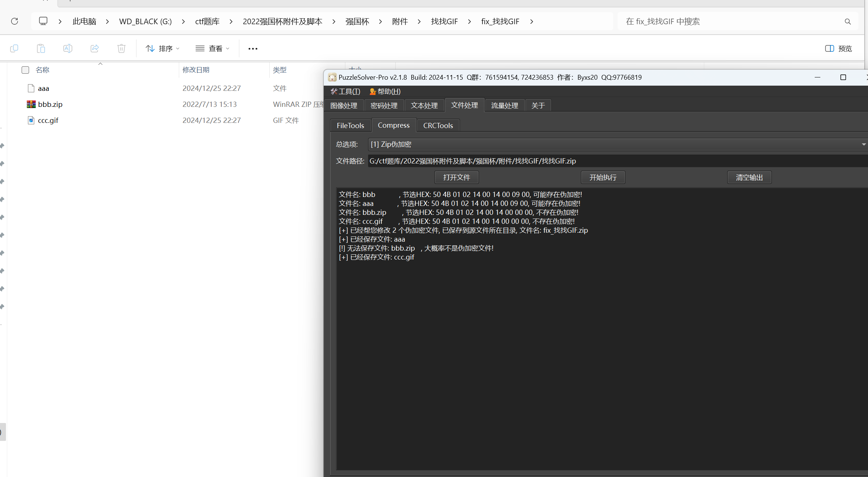Click the 文件路径 input field

click(618, 161)
